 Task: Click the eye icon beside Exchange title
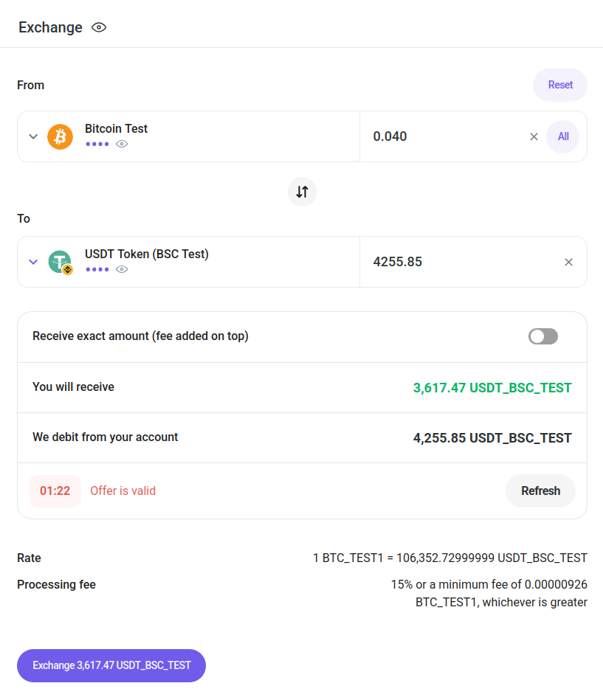(x=99, y=27)
